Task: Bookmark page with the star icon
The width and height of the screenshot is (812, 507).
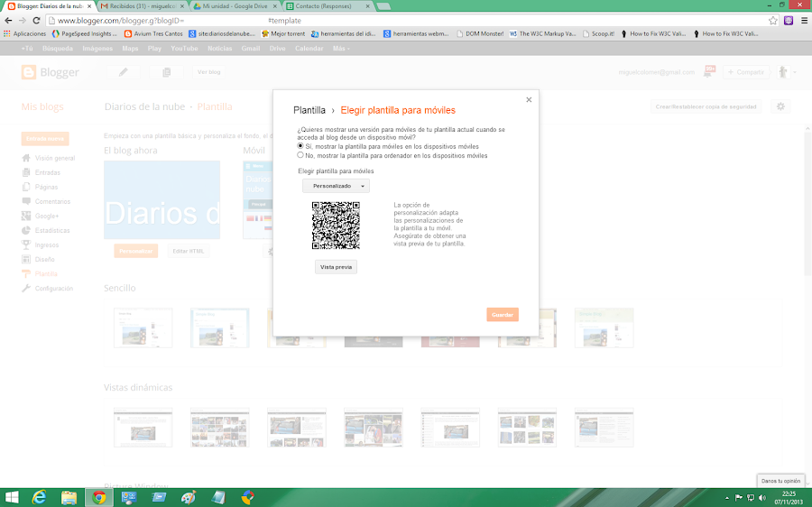Action: click(773, 21)
